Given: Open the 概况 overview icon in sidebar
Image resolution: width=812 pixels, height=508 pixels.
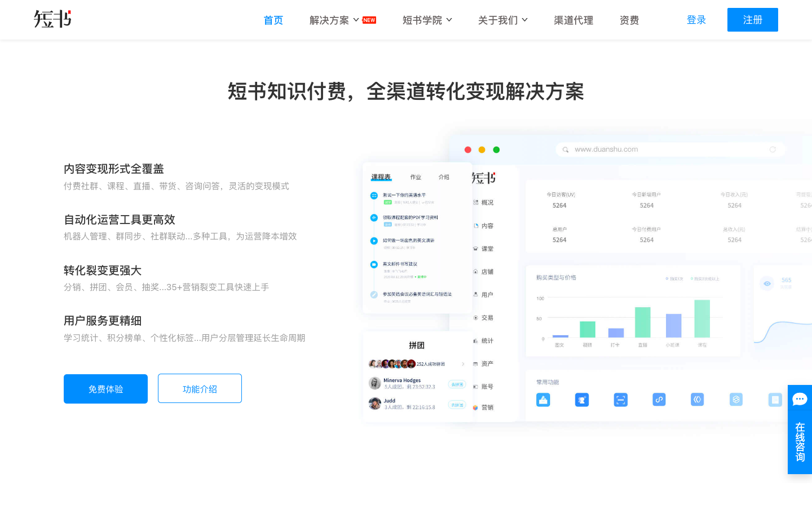Looking at the screenshot, I should click(x=476, y=203).
